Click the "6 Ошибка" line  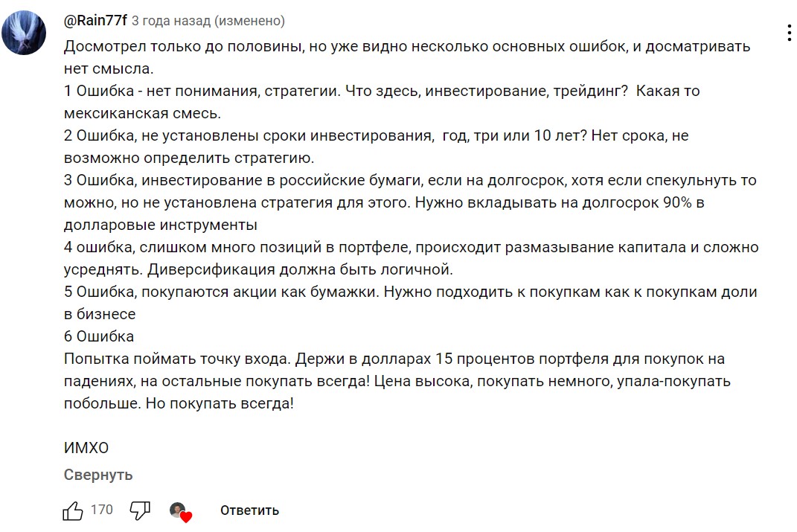[99, 336]
